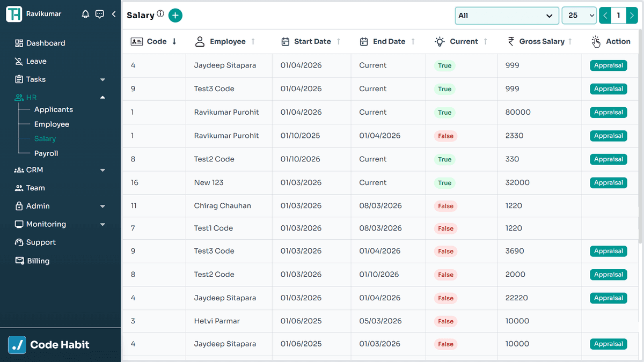
Task: Go to next page arrow
Action: (x=632, y=16)
